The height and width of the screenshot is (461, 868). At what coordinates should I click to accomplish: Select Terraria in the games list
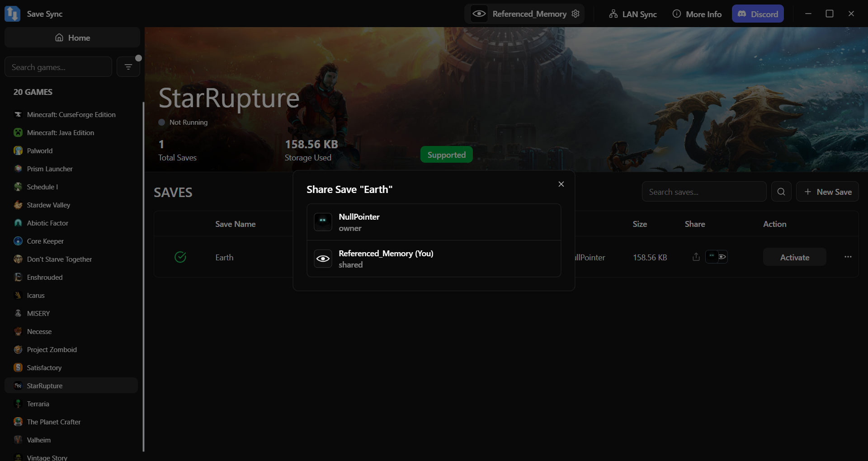(x=71, y=404)
